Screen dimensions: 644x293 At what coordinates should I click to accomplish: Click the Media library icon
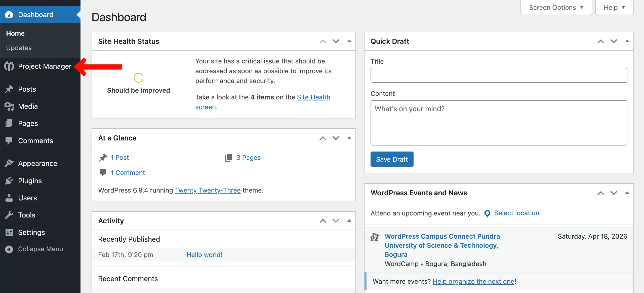click(x=9, y=106)
